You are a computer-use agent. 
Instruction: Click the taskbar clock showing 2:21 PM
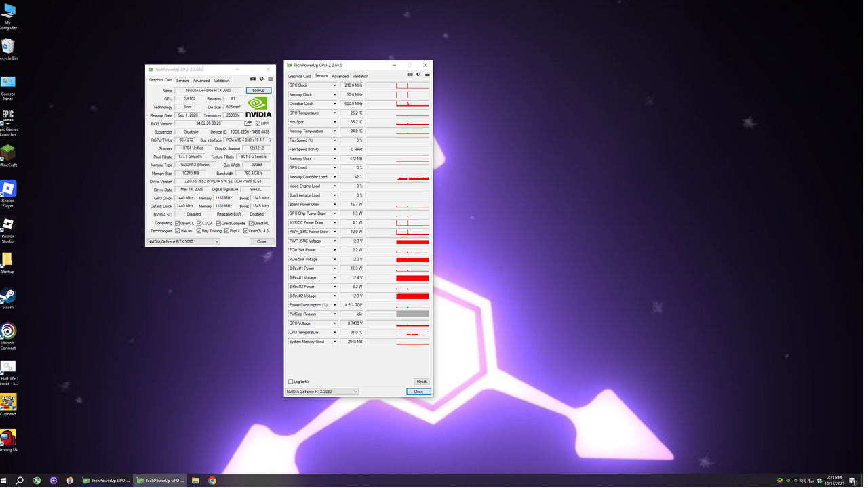pyautogui.click(x=835, y=481)
